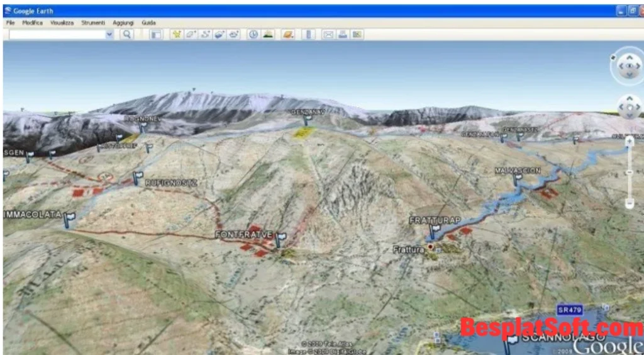
Task: Open the Aggiungi menu
Action: point(123,23)
